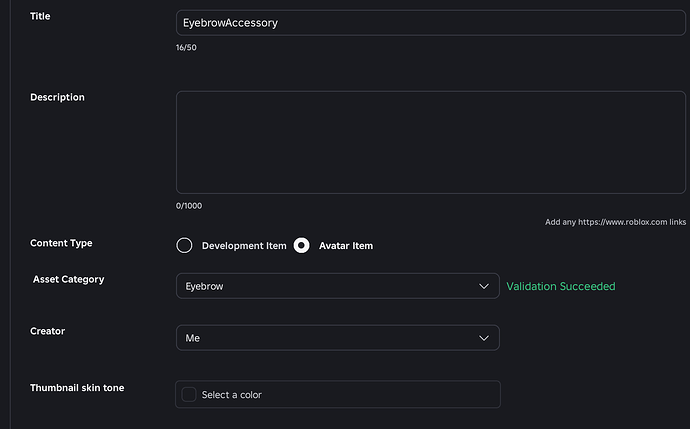
Task: Open the Select a color field
Action: click(x=338, y=394)
